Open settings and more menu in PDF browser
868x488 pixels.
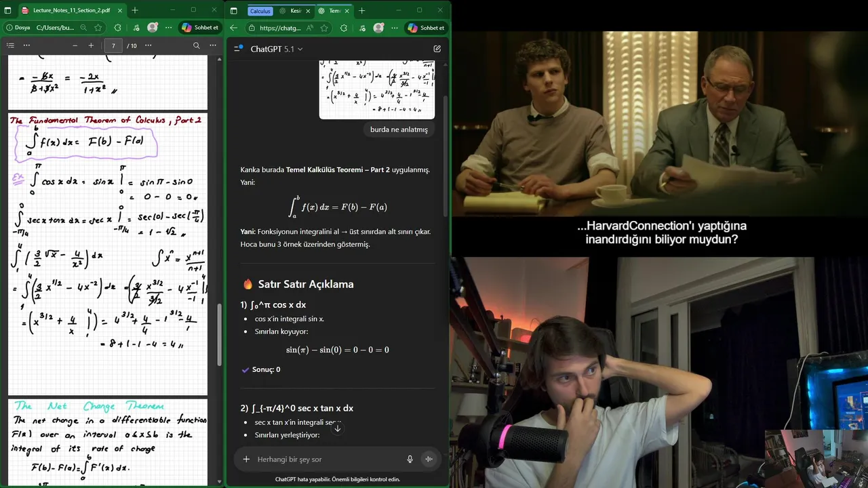click(169, 28)
